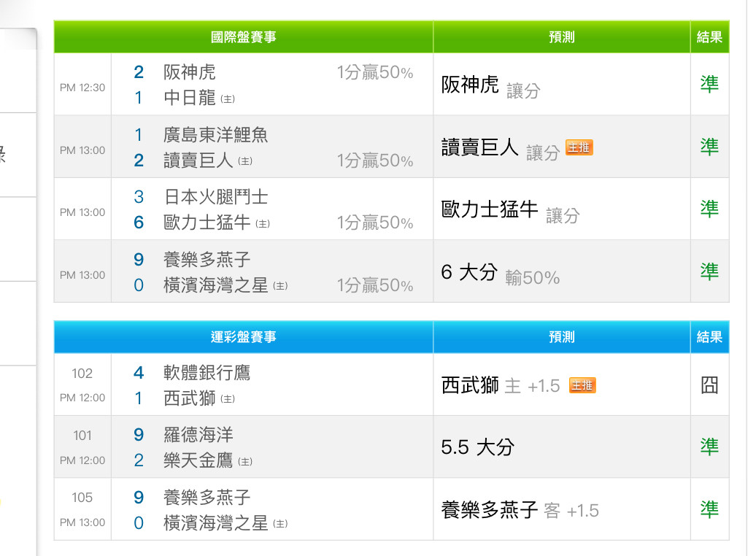Select the 國際盤賽事 green header
Screen dimensions: 756x556
(243, 37)
